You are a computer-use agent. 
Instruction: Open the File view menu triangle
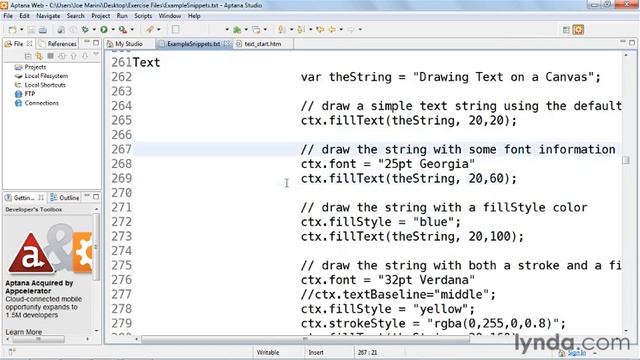pyautogui.click(x=96, y=54)
